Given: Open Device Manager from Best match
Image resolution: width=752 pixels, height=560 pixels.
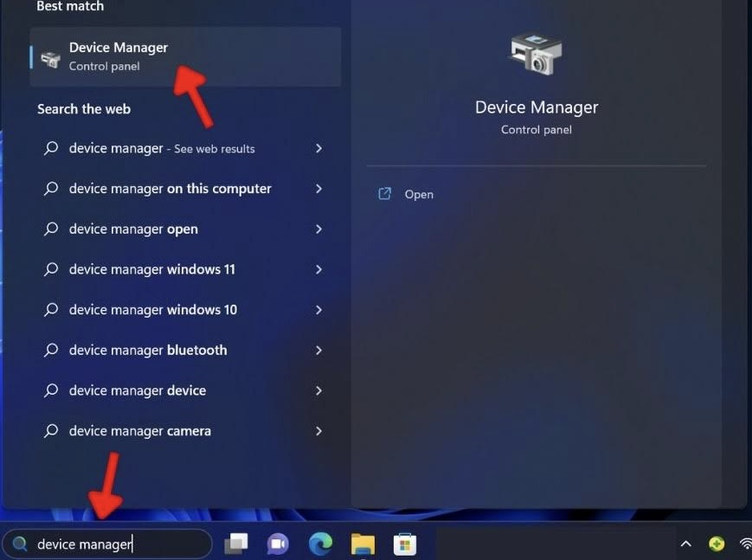Looking at the screenshot, I should (119, 55).
